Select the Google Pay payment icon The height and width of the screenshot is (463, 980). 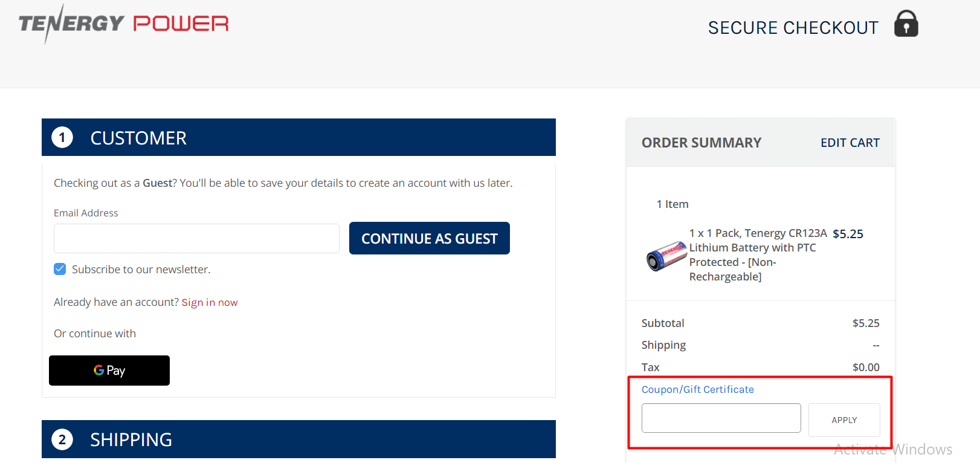[109, 370]
